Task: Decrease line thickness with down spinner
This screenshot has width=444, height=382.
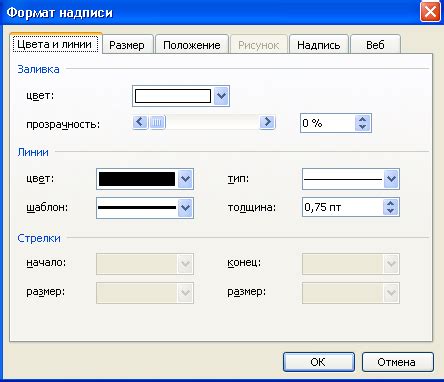Action: pyautogui.click(x=391, y=211)
